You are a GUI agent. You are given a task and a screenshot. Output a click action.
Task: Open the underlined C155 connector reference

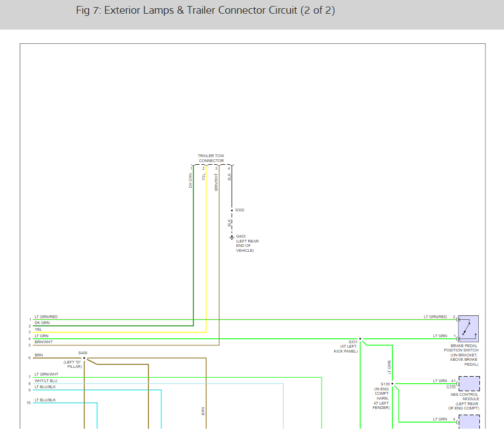point(451,387)
